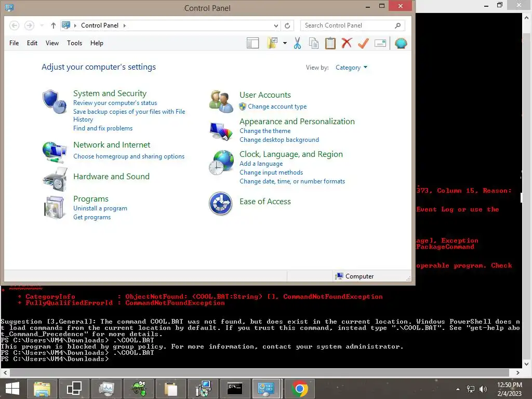The width and height of the screenshot is (532, 399).
Task: Click the Hardware and Sound printer icon
Action: (x=55, y=179)
